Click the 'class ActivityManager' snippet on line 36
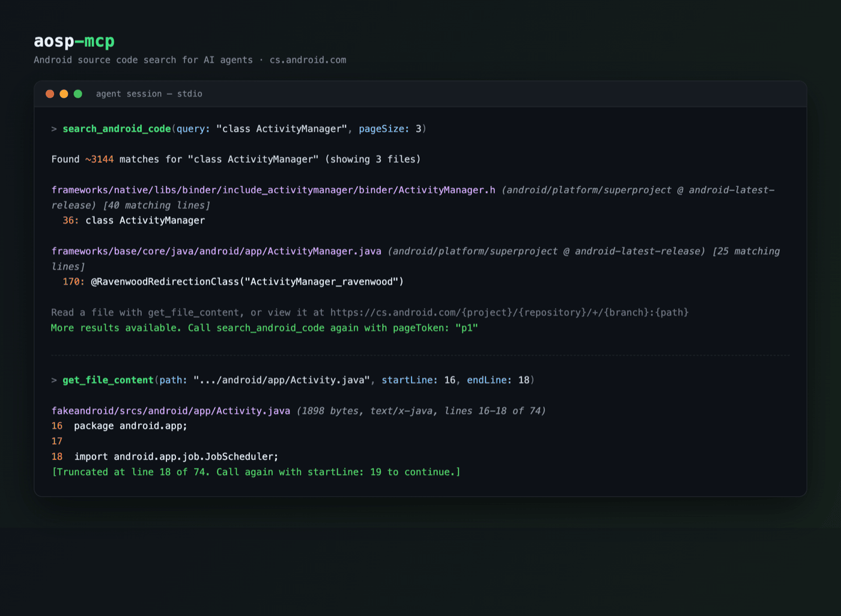 tap(145, 220)
